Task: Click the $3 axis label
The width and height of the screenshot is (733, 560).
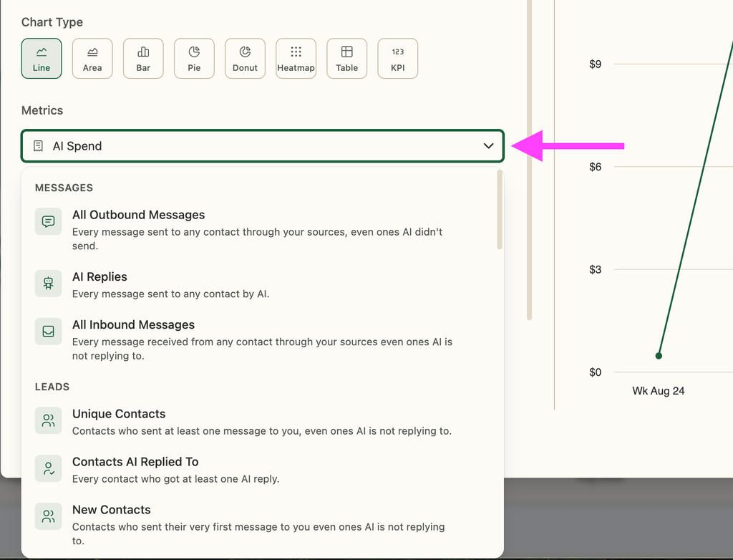Action: coord(595,269)
